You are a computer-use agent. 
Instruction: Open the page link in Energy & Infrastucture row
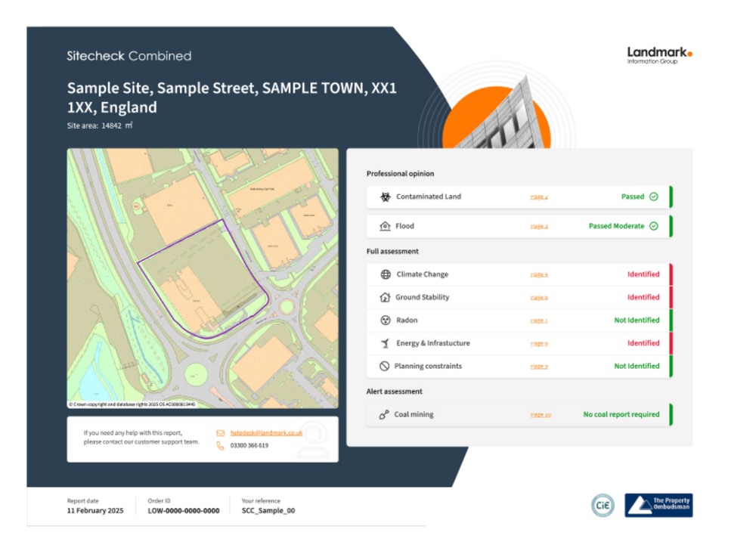[539, 344]
